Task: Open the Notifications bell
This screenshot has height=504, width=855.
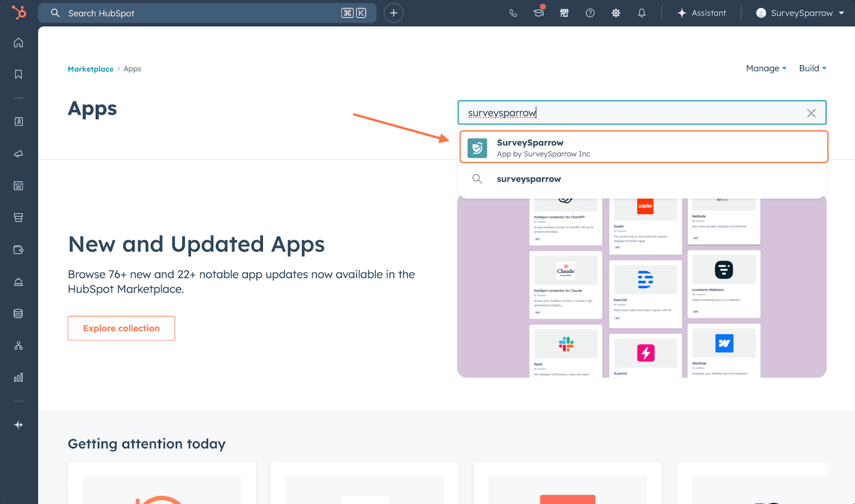Action: (x=642, y=13)
